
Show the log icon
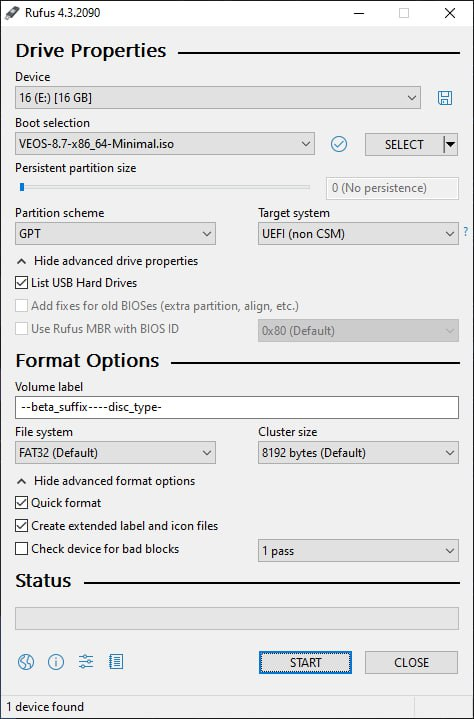tap(116, 662)
